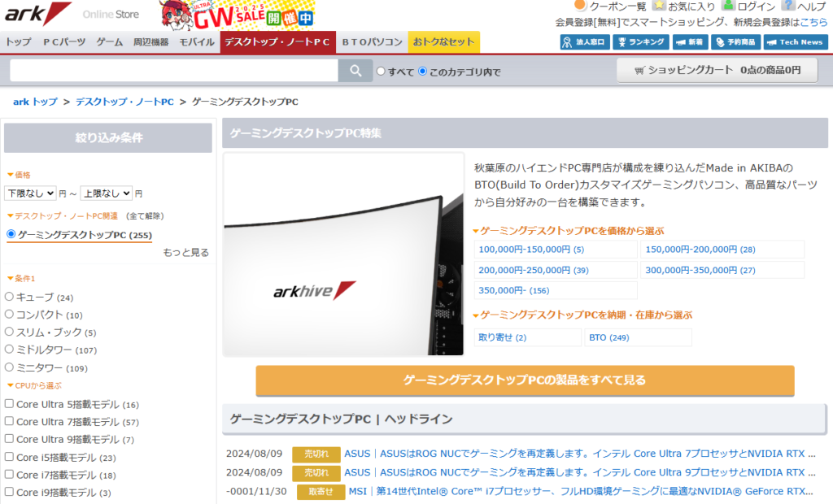This screenshot has width=833, height=504.
Task: Open the PCパーツ menu tab
Action: [x=64, y=42]
